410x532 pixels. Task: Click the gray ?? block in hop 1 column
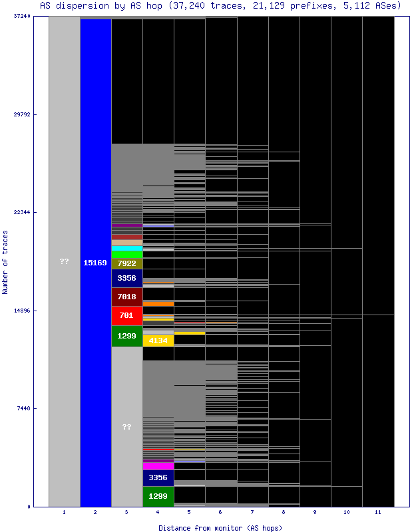coord(64,261)
